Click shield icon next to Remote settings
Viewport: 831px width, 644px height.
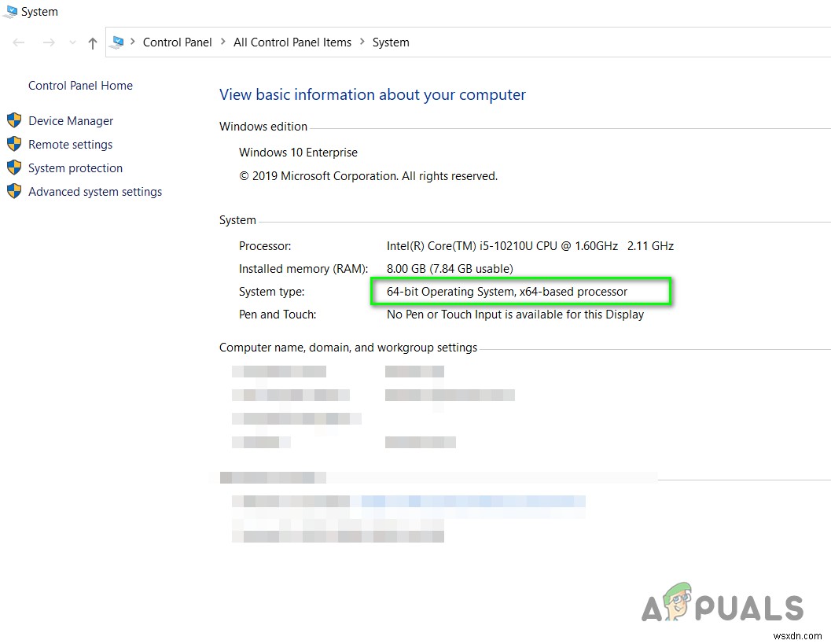pos(14,144)
